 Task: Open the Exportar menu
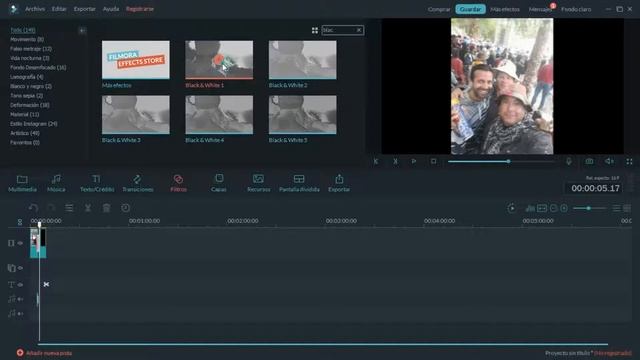(84, 9)
